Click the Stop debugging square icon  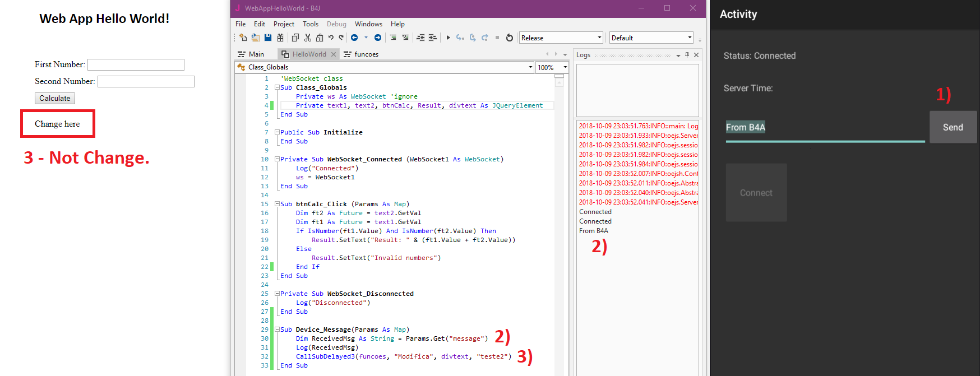(497, 38)
